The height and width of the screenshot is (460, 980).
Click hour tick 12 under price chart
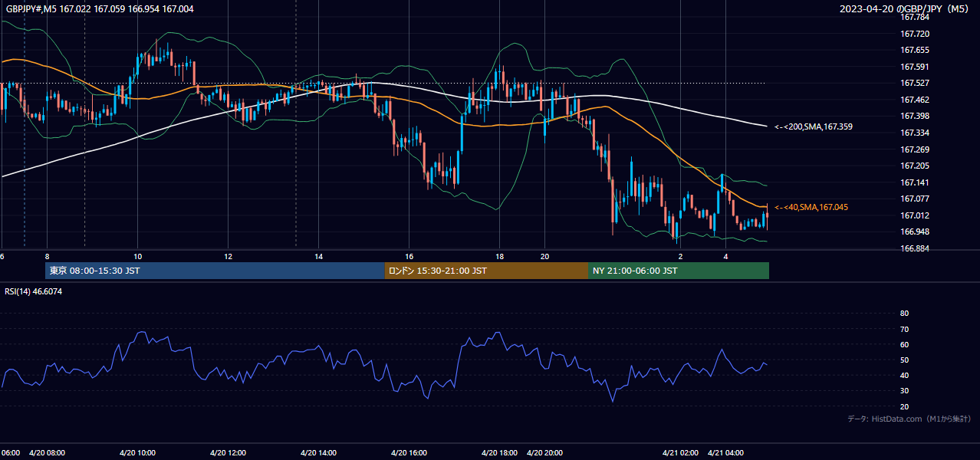tap(228, 256)
